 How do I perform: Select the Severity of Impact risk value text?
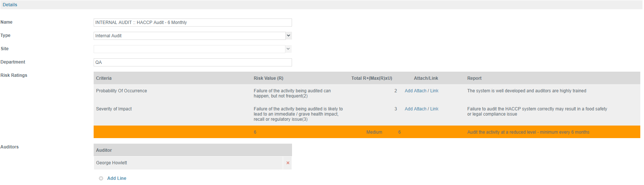pyautogui.click(x=298, y=114)
